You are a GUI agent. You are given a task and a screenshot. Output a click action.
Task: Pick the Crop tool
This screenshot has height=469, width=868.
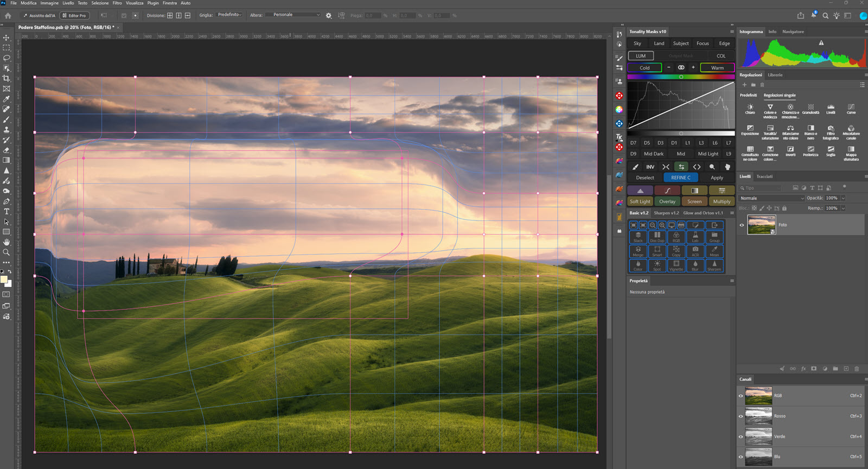point(7,78)
